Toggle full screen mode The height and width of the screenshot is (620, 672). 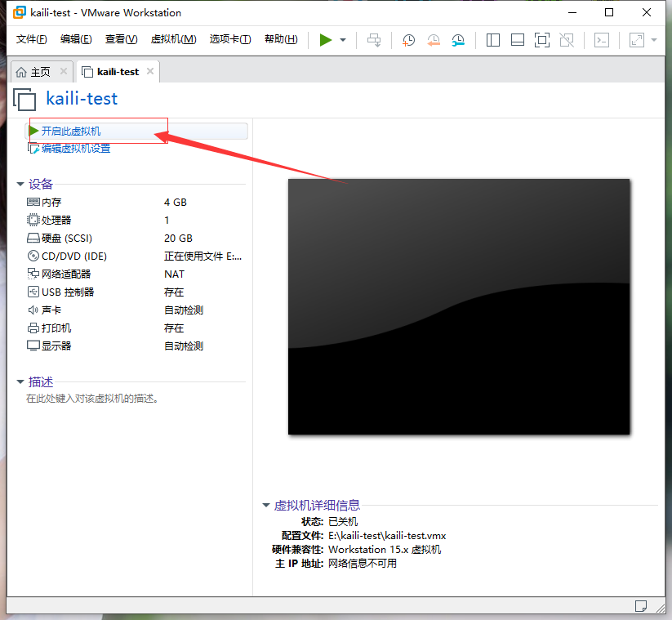click(542, 39)
